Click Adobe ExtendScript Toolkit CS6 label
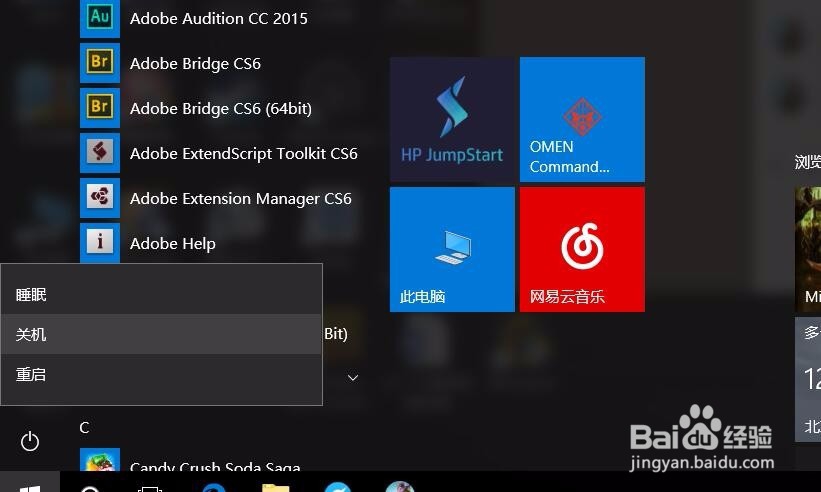The image size is (821, 492). 243,153
